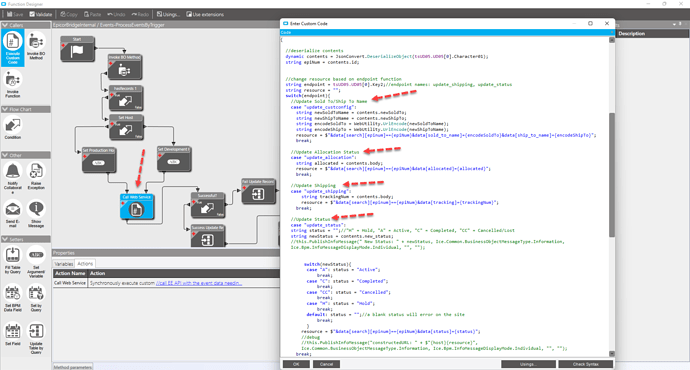The height and width of the screenshot is (370, 690).
Task: Click the code scrollbar up arrow
Action: point(612,40)
